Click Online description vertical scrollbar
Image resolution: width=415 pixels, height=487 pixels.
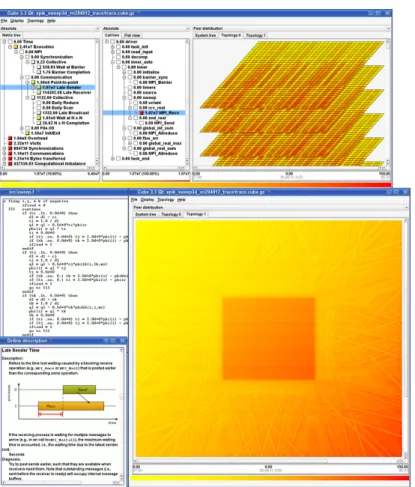click(x=122, y=414)
